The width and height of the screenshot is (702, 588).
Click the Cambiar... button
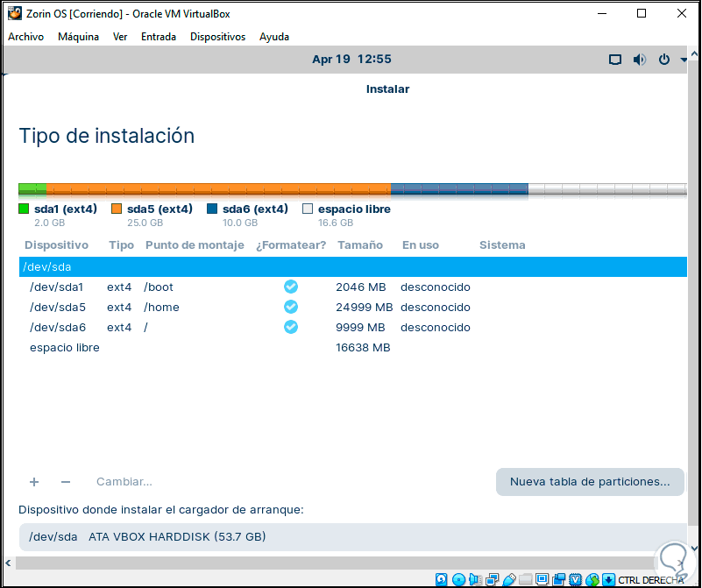point(124,481)
